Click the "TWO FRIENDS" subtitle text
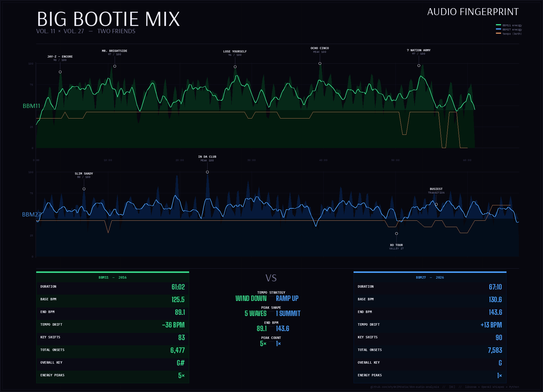This screenshot has width=543, height=392. tap(116, 31)
